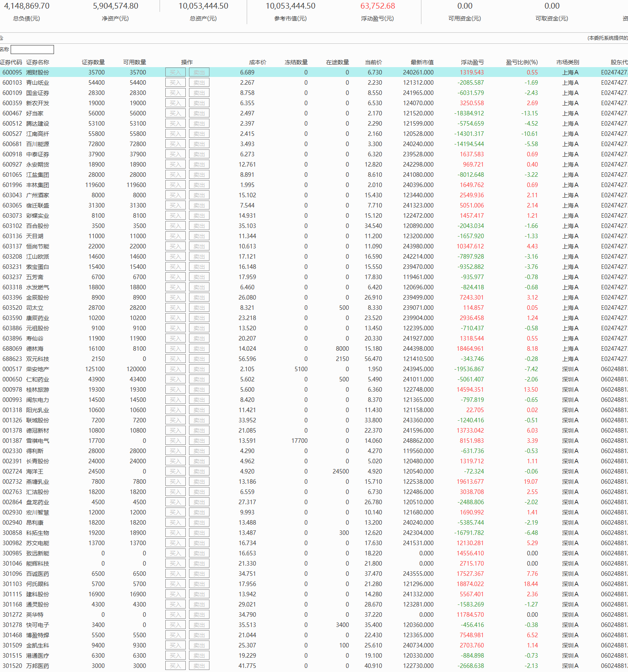Screen dimensions: 628x672
Task: Sort by 证券数量 column header
Action: pos(93,62)
